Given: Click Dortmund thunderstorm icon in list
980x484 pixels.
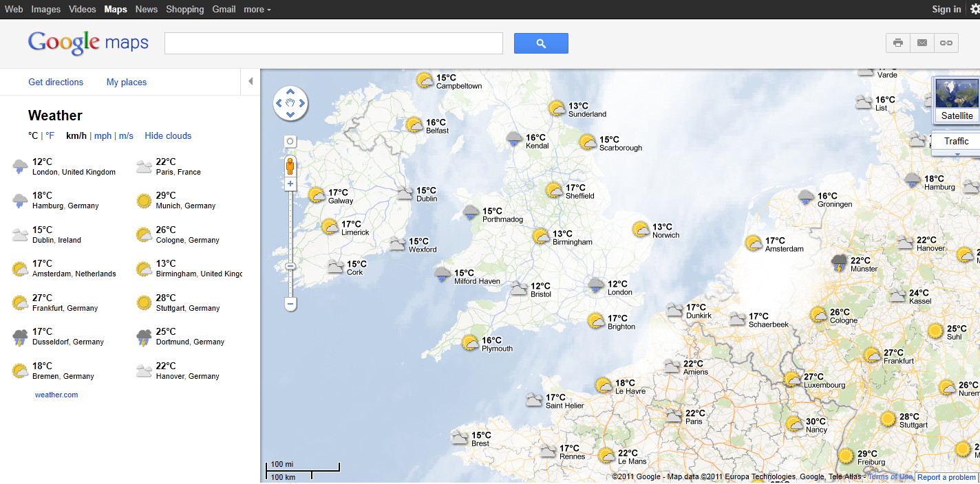Looking at the screenshot, I should 144,337.
